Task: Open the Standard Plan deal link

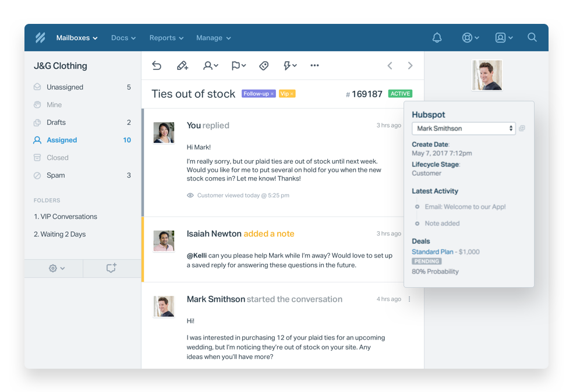Action: pyautogui.click(x=432, y=252)
